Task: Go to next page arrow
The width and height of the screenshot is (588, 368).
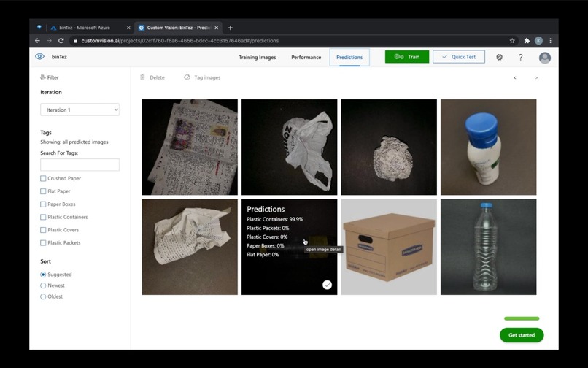Action: coord(536,77)
